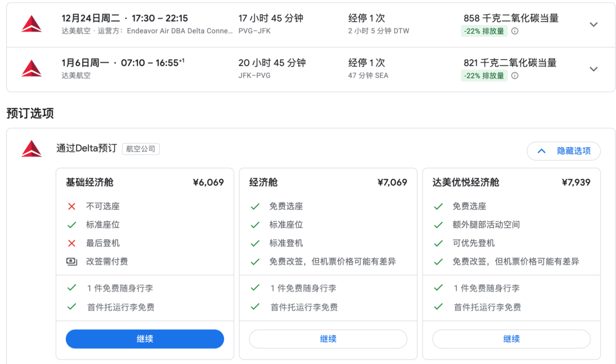Click the 821 千克二氧化碳当量 emissions text
Viewport: 616px width, 364px height.
pyautogui.click(x=510, y=63)
